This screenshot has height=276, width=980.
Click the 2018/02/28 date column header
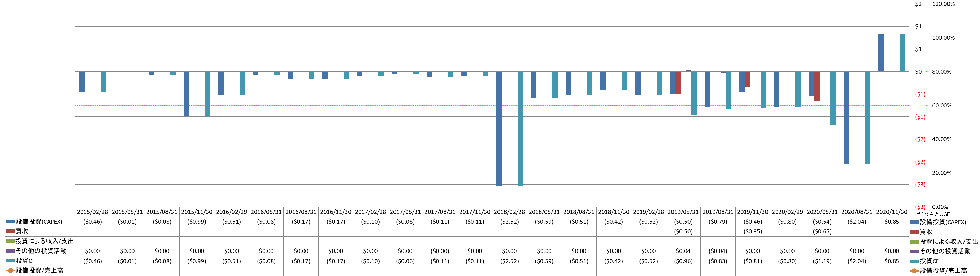(x=509, y=212)
